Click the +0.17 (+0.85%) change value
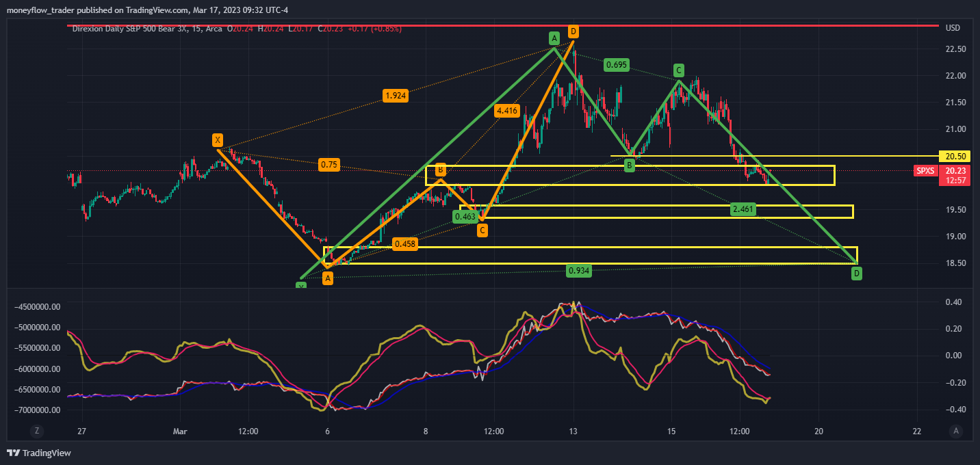This screenshot has width=980, height=465. point(374,29)
